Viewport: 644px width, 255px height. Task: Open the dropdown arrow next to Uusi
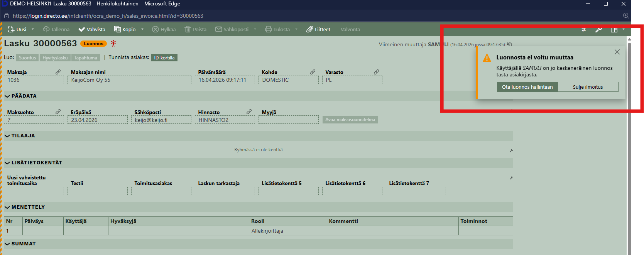(x=33, y=29)
